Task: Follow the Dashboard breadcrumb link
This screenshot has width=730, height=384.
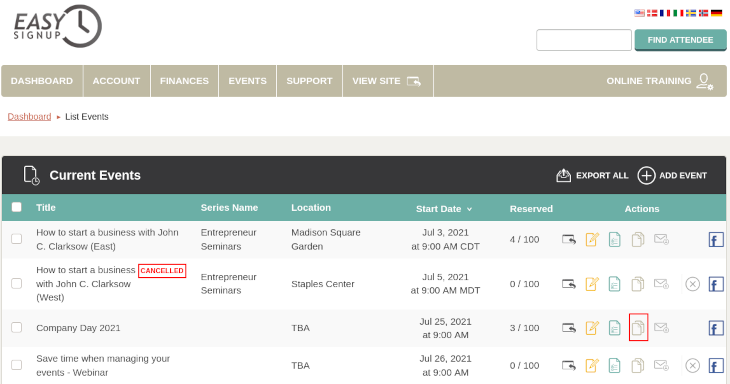Action: coord(29,116)
